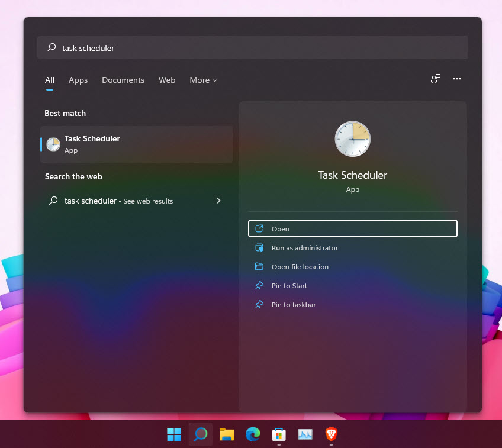Open the three-dot options menu

tap(457, 79)
